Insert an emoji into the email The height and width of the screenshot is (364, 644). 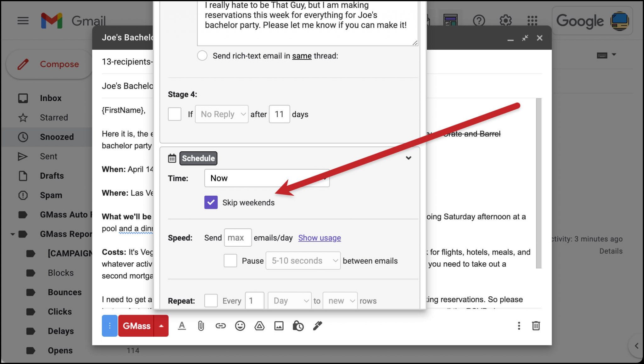[x=240, y=326]
